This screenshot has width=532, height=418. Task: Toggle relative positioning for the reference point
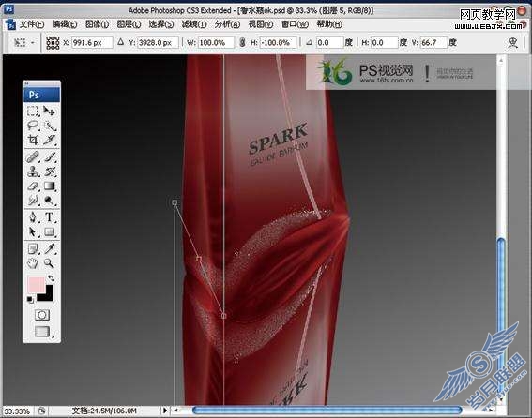click(120, 43)
